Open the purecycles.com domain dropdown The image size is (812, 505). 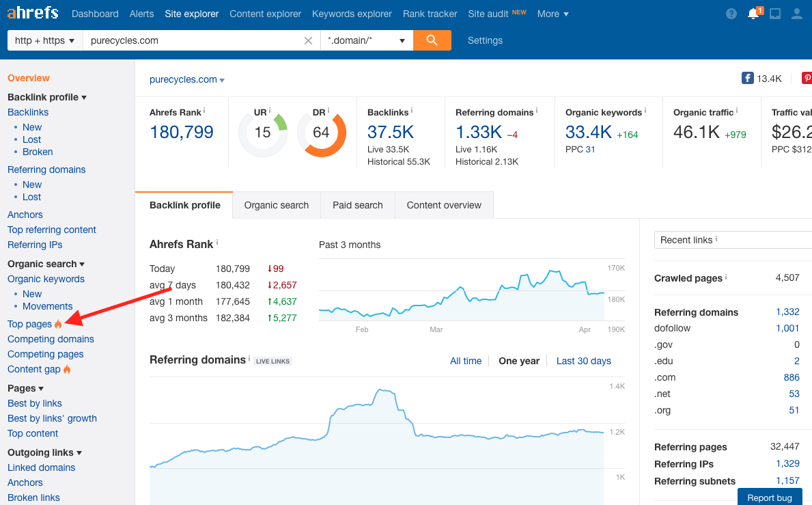tap(187, 80)
